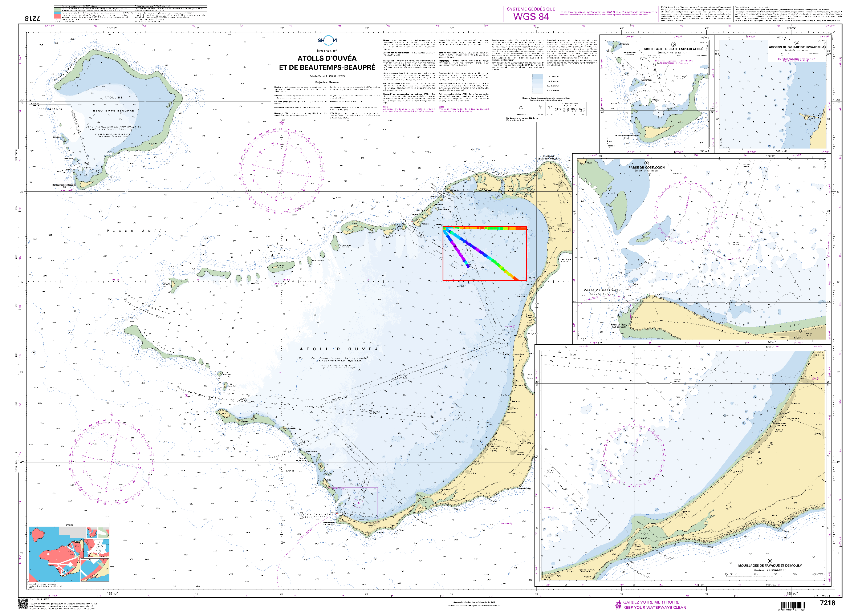The height and width of the screenshot is (616, 858).
Task: Click the SHOM logo above chart title
Action: click(327, 40)
